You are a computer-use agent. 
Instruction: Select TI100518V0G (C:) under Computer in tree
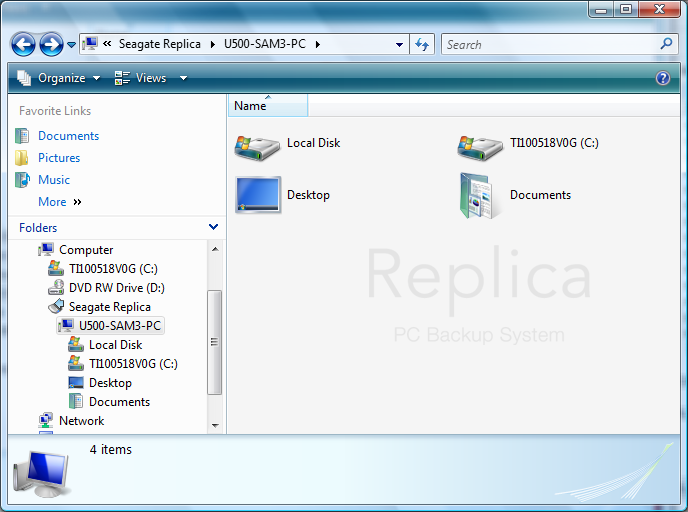pyautogui.click(x=113, y=269)
